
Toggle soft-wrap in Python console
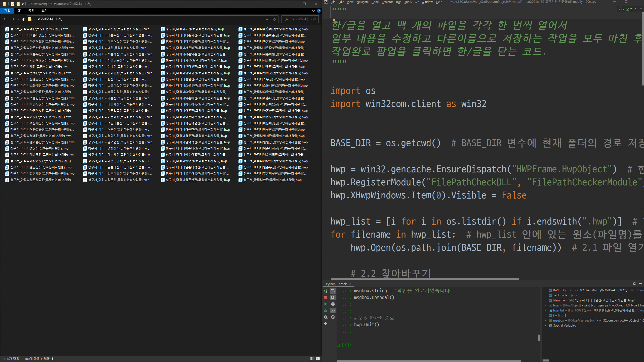coord(333,291)
